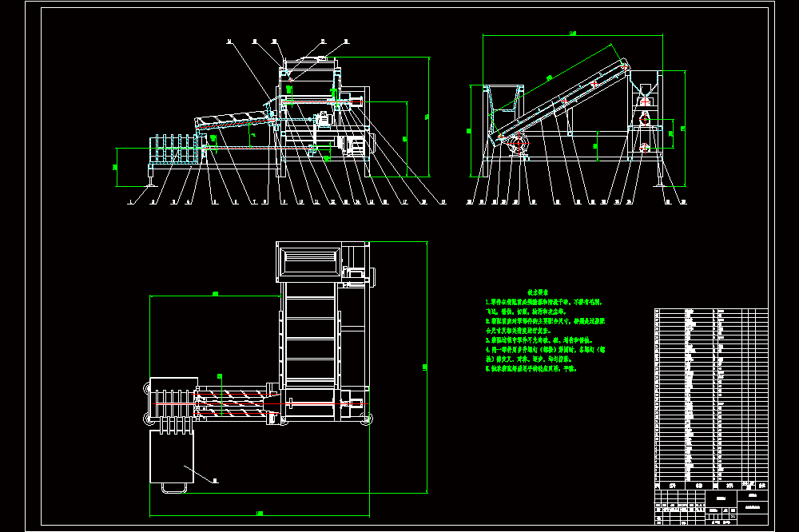The image size is (799, 532).
Task: Select the green technical requirements text block
Action: [545, 331]
